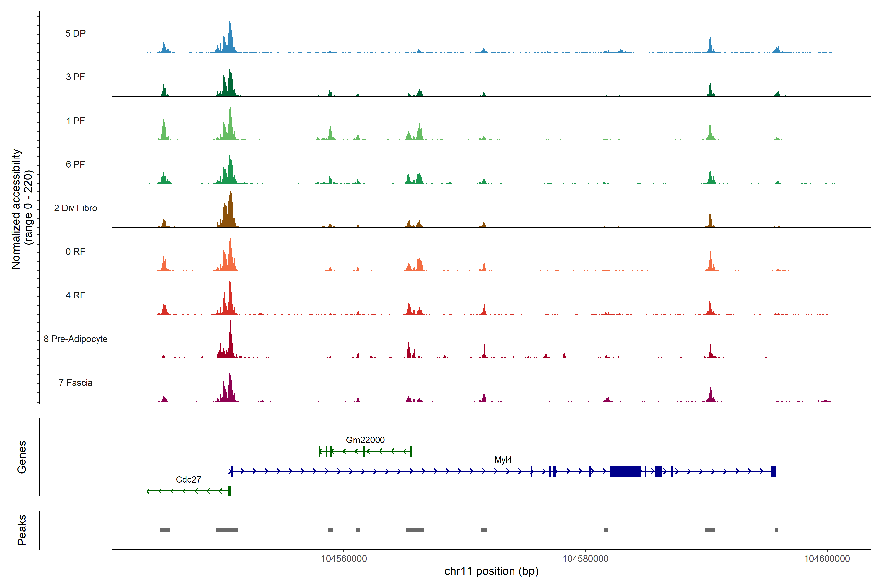Click the 2 Div Fibro label
Viewport: 882px width, 588px height.
point(75,208)
